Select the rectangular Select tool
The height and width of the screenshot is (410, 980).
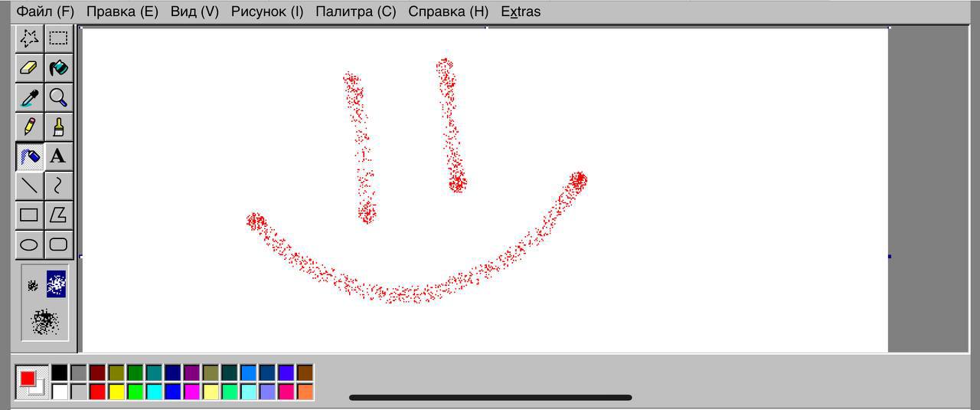pyautogui.click(x=58, y=38)
